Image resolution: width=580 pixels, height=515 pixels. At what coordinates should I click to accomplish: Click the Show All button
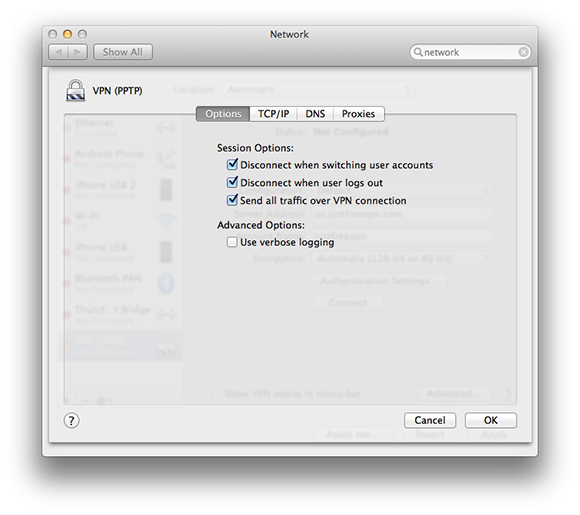[123, 52]
